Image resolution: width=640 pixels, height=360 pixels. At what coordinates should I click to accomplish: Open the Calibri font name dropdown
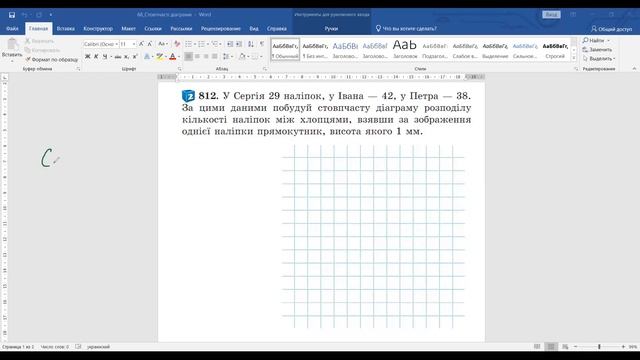(116, 44)
